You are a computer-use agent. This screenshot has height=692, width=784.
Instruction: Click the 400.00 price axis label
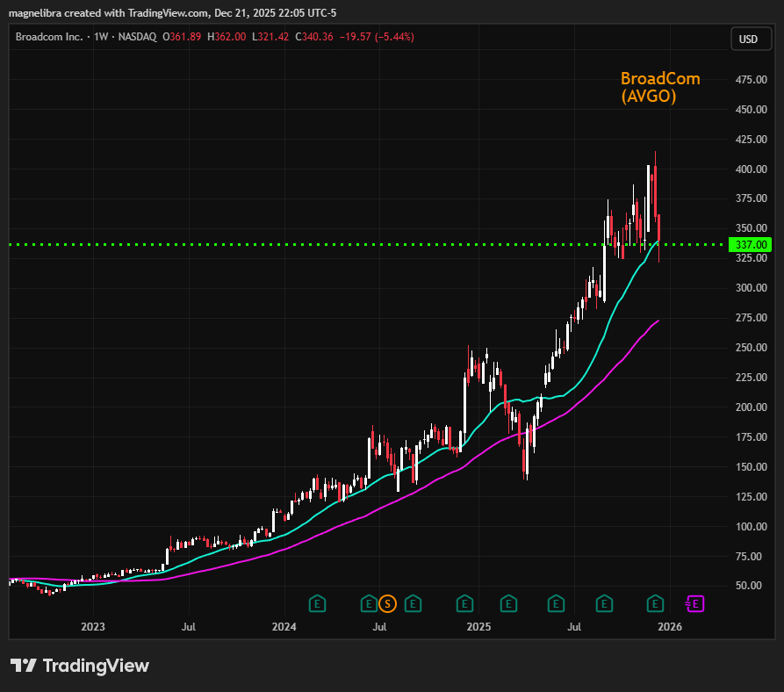[x=751, y=169]
